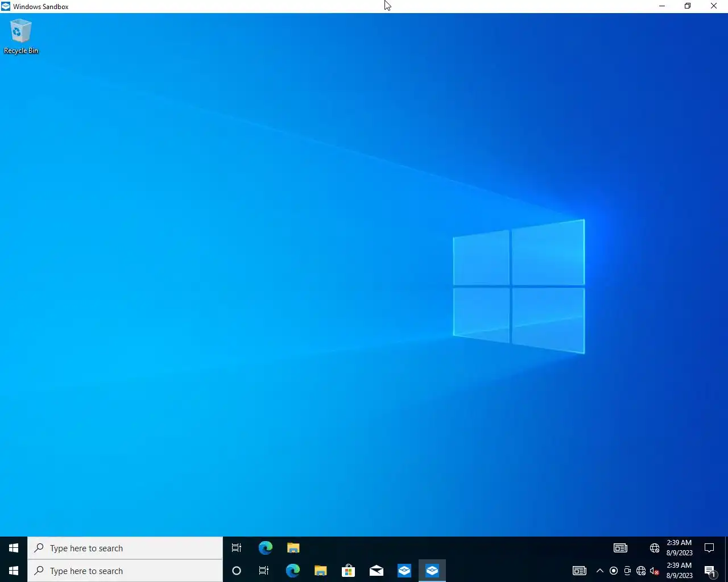Click the host search box on bottom taskbar
This screenshot has width=728, height=582.
pyautogui.click(x=125, y=571)
